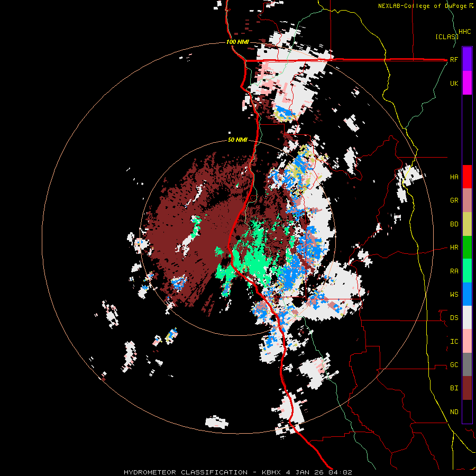Click the RA legend label
The image size is (476, 476).
coord(454,271)
